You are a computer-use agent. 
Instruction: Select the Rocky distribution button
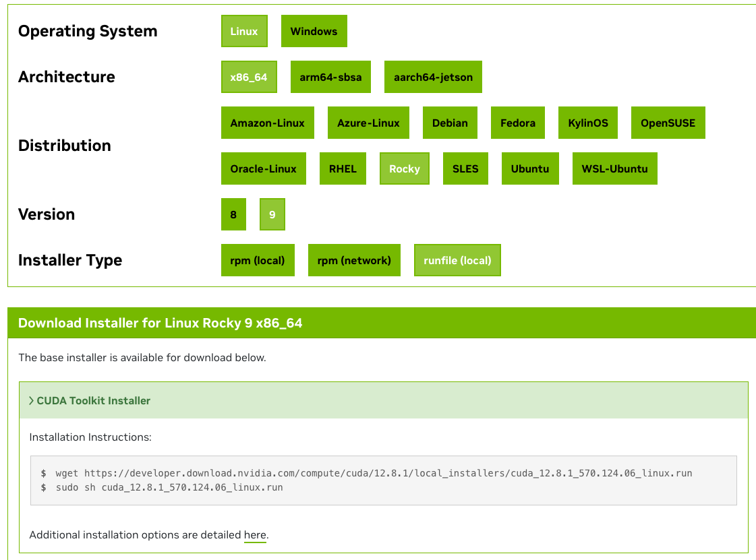click(405, 168)
